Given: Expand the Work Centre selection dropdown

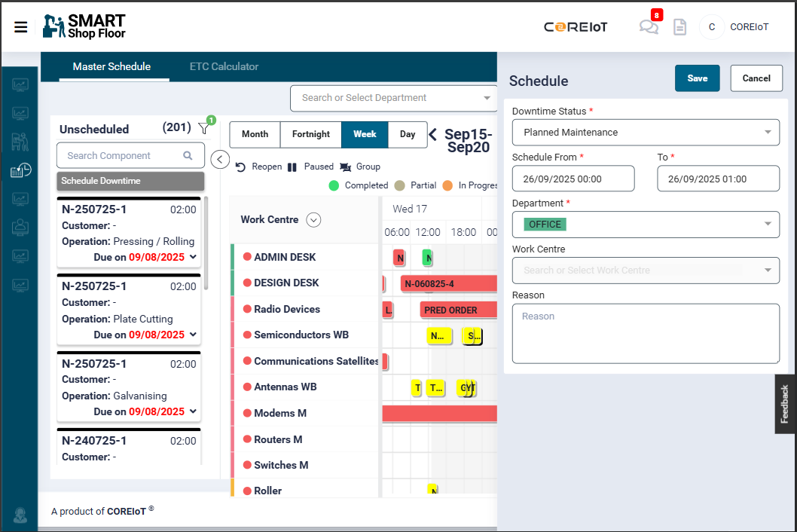Looking at the screenshot, I should (646, 271).
